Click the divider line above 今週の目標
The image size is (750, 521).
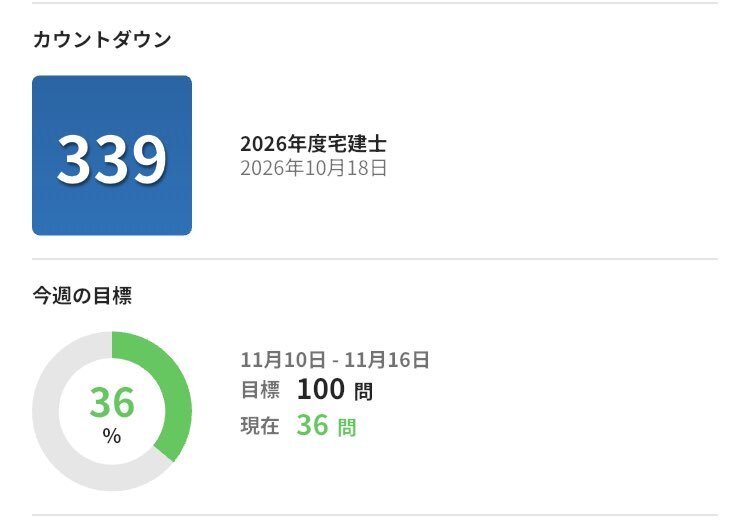[x=375, y=259]
